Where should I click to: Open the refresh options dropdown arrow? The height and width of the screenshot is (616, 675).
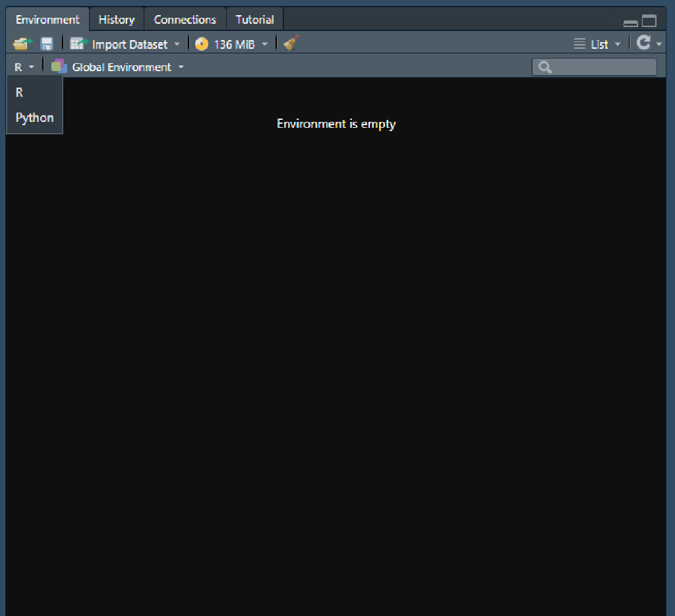click(x=657, y=43)
